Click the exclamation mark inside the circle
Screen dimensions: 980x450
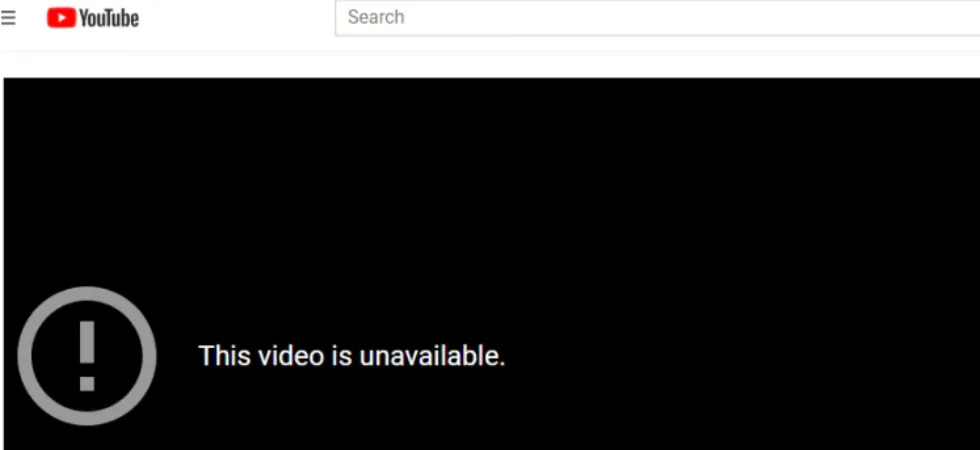point(87,356)
